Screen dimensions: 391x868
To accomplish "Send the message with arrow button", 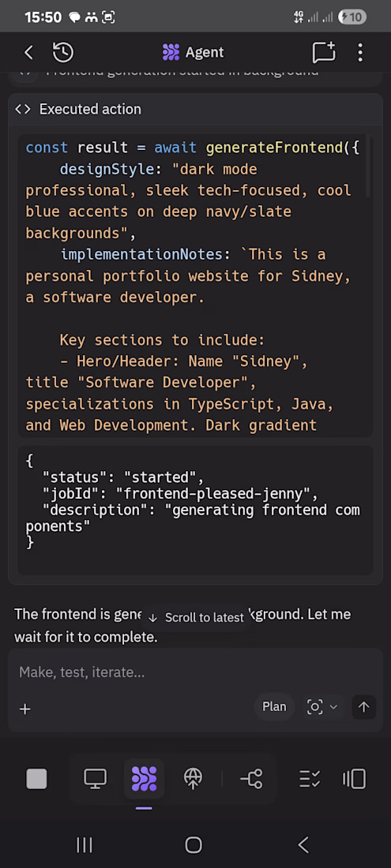I will tap(364, 707).
